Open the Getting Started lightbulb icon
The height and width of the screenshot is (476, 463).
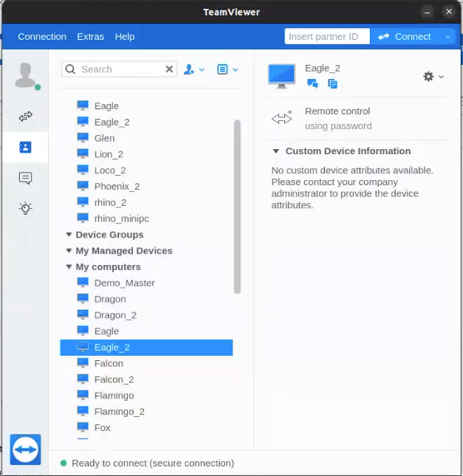pos(25,209)
